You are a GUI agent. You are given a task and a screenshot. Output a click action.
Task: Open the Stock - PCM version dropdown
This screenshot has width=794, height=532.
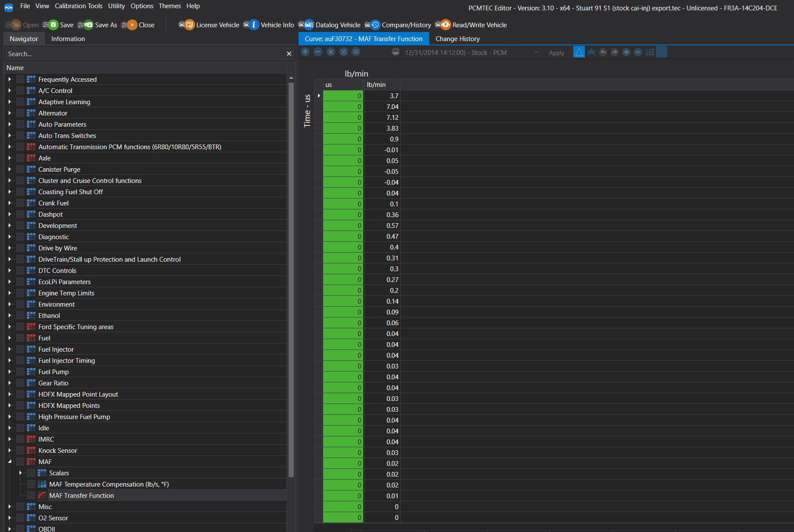pos(536,52)
